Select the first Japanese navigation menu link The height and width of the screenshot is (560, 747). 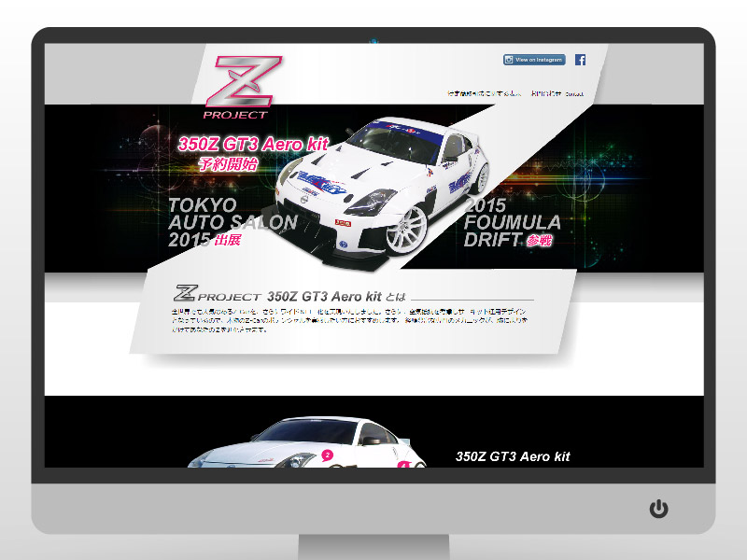click(484, 93)
